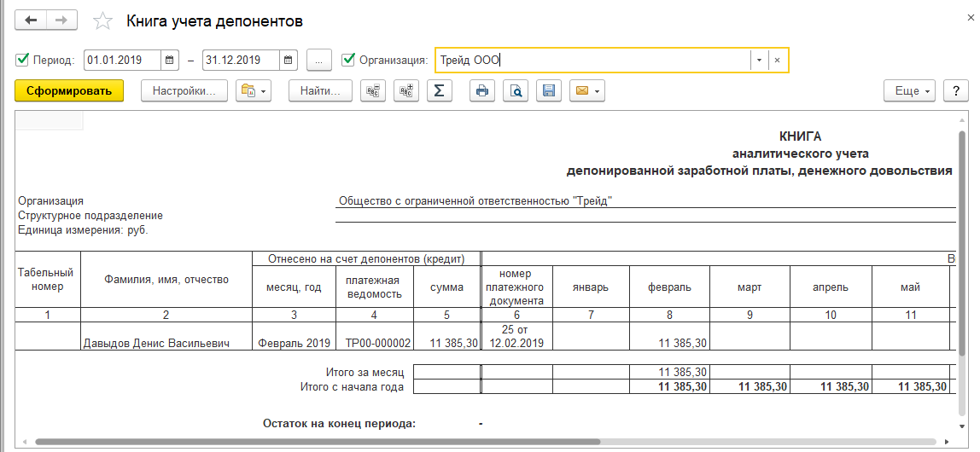Select cell 25 от 12.02.2019

coord(516,336)
